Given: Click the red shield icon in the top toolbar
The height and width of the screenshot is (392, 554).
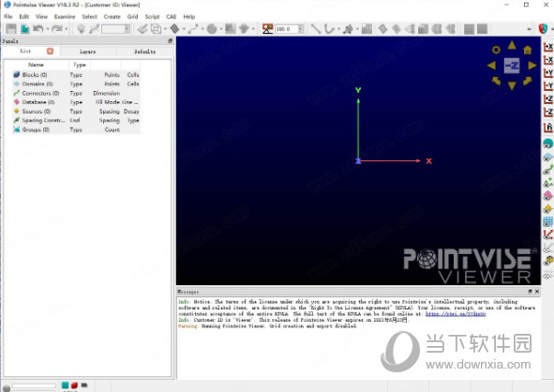Looking at the screenshot, I should [543, 29].
